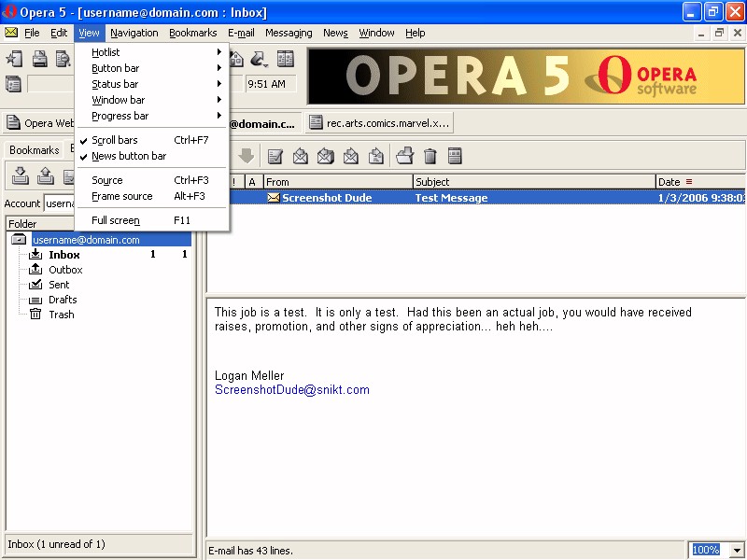Click the Print preview magnifier icon
The image size is (747, 560).
(x=63, y=59)
